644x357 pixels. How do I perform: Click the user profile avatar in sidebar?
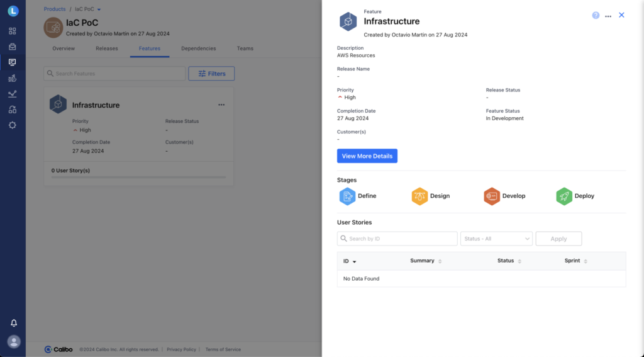pyautogui.click(x=13, y=341)
